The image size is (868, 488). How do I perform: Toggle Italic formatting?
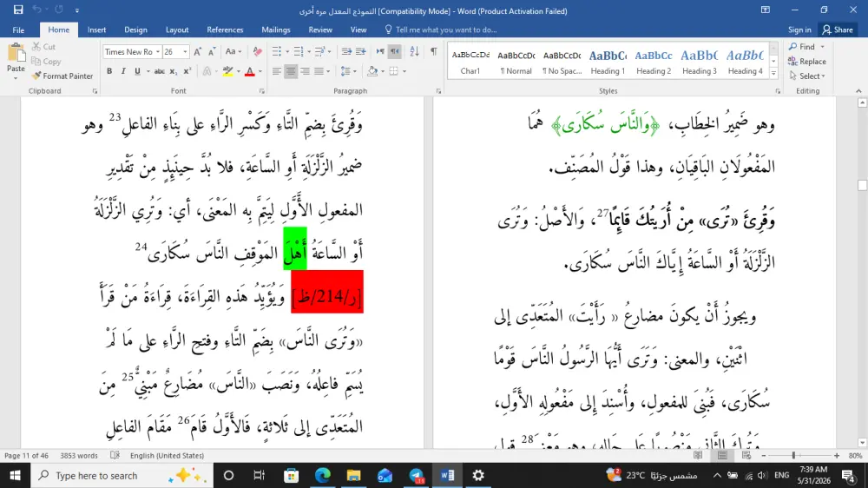(123, 71)
